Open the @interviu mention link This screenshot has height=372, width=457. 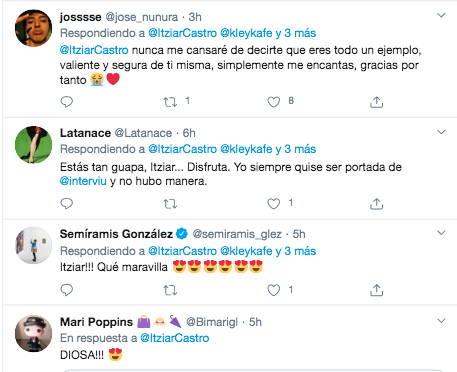[x=83, y=181]
